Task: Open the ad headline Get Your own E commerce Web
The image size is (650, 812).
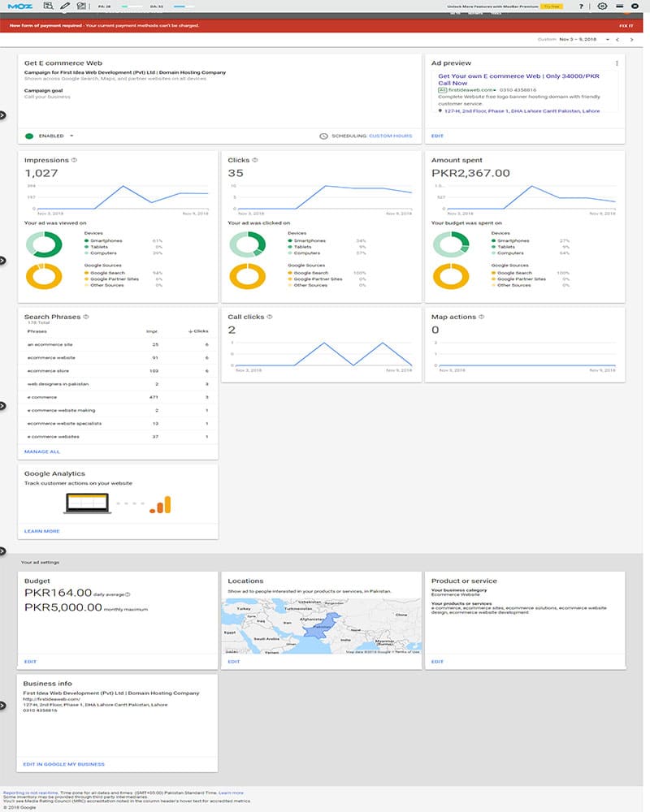Action: 518,80
